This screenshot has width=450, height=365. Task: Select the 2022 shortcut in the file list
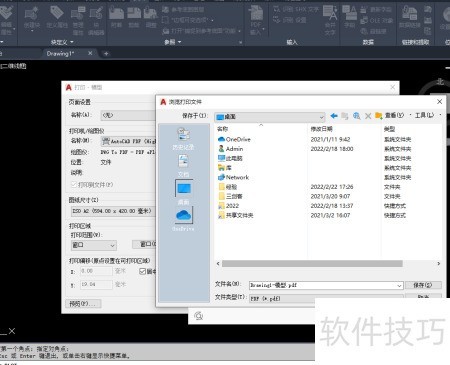tap(229, 206)
